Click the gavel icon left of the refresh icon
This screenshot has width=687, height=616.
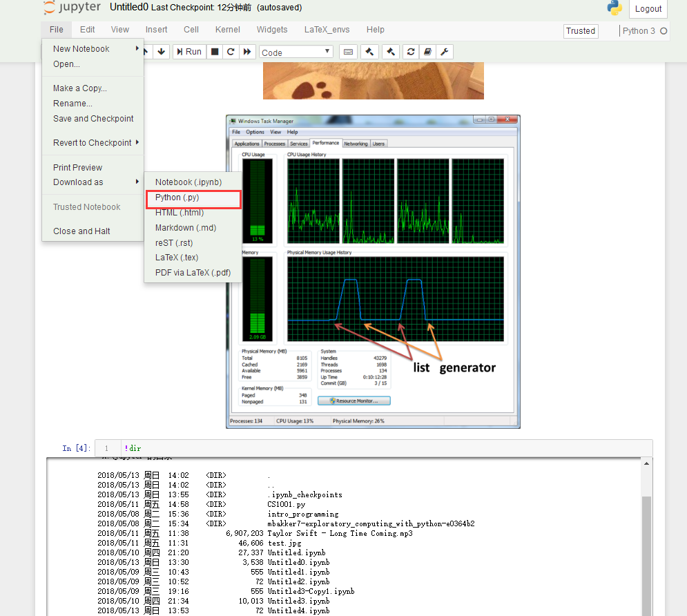[x=391, y=52]
